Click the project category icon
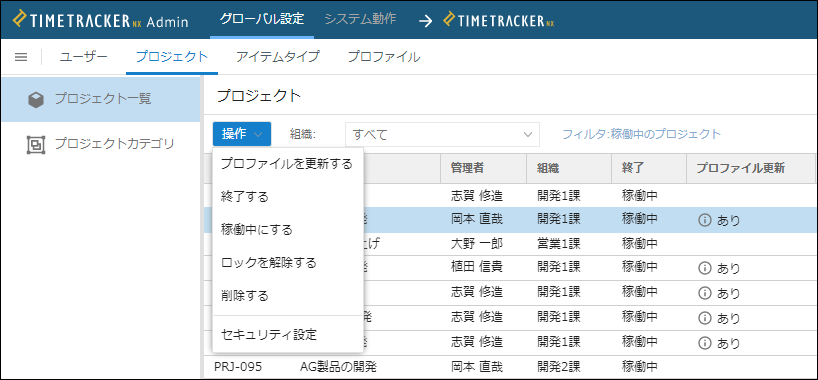 (x=35, y=145)
